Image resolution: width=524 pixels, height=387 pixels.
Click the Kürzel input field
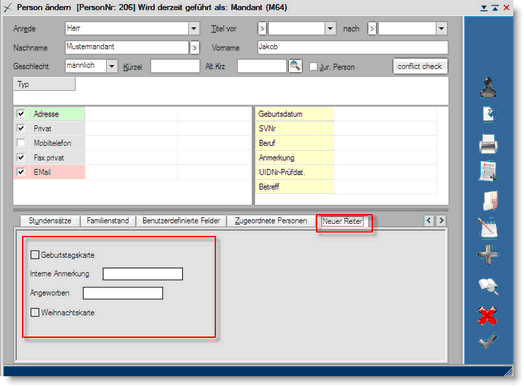[175, 66]
